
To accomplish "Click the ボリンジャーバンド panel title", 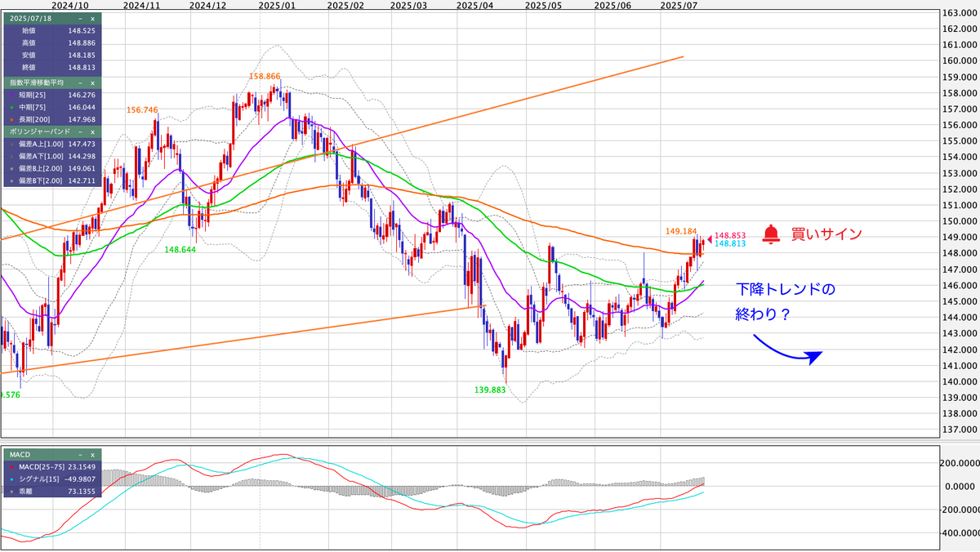I will [x=39, y=131].
